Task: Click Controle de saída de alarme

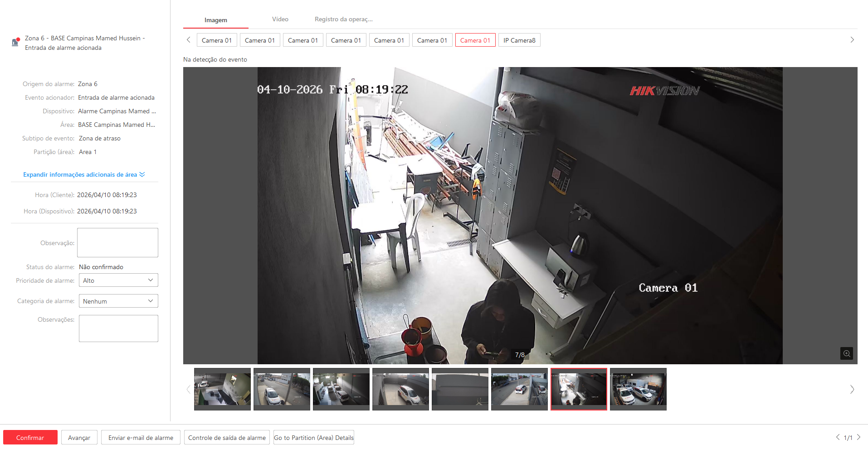Action: coord(227,438)
